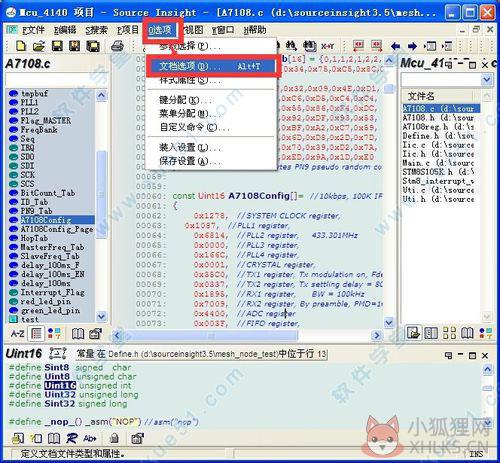500x463 pixels.
Task: Click the open-book icon in symbol window
Action: pos(78,334)
